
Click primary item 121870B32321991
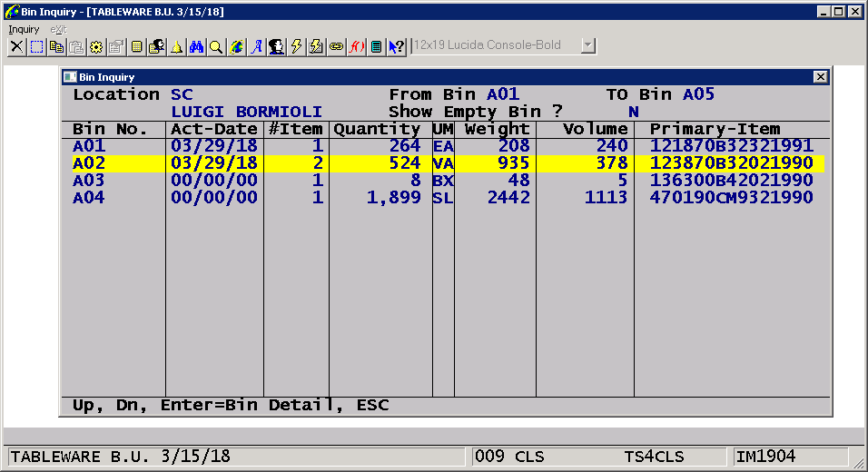tap(731, 146)
